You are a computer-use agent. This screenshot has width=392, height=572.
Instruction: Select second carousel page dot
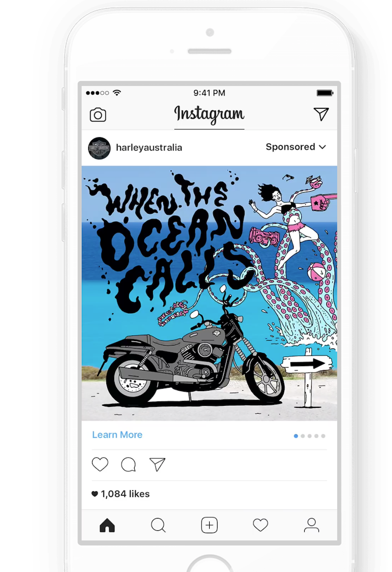click(303, 436)
